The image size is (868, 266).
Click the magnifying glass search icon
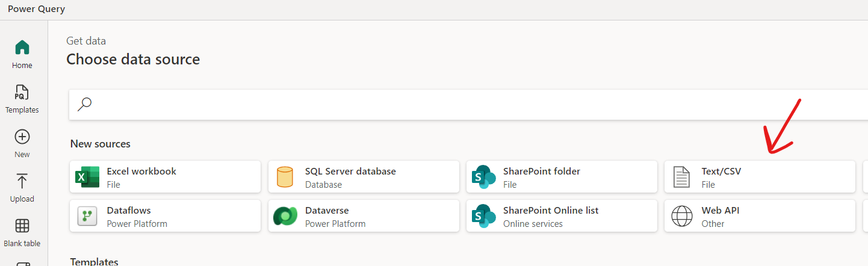(85, 104)
